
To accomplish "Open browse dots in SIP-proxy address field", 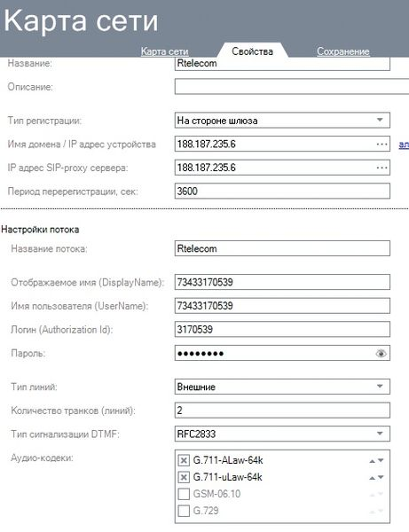I will click(381, 168).
